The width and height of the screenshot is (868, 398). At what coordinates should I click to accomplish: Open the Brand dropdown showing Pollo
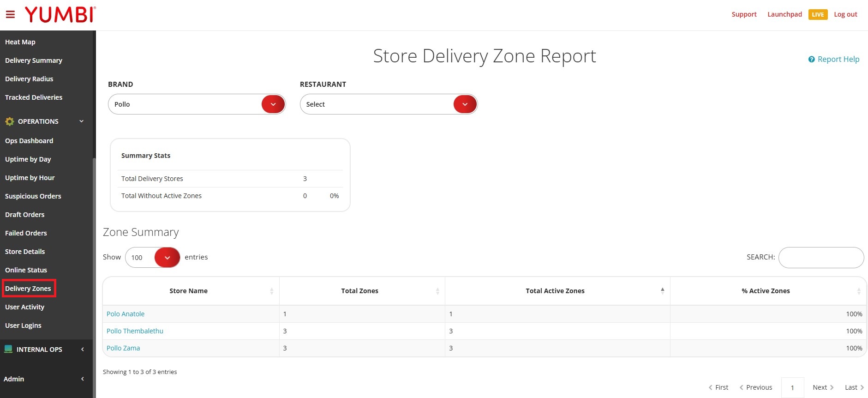pos(197,104)
